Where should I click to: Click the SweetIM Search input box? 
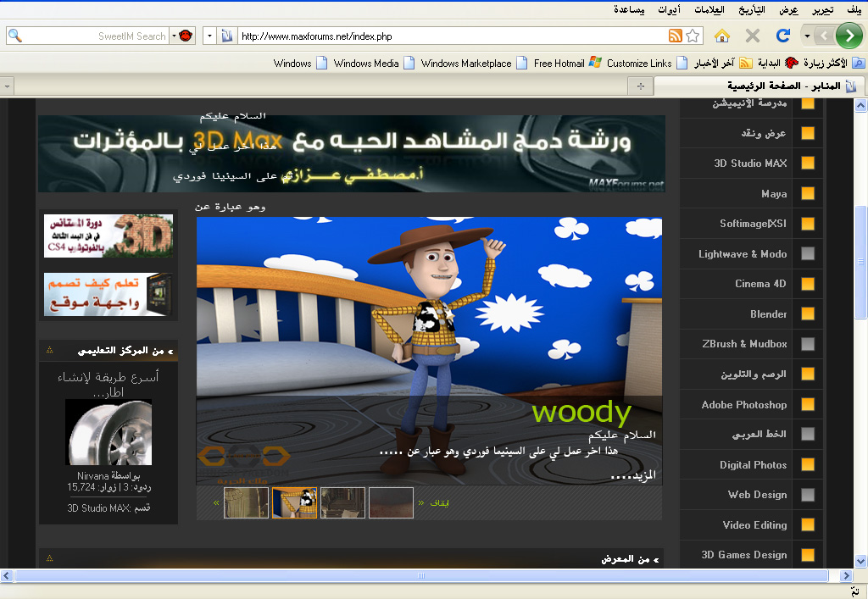pyautogui.click(x=95, y=36)
